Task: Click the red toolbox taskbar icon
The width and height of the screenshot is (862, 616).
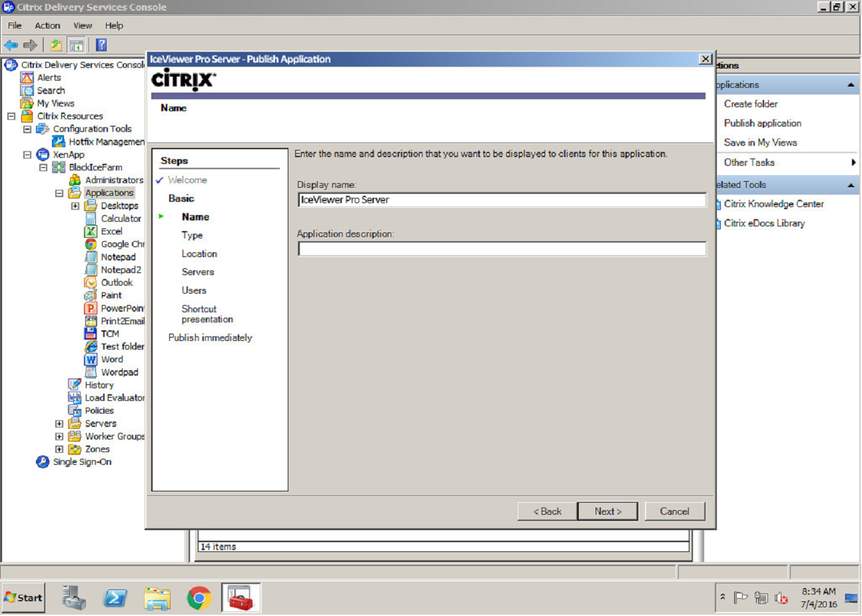Action: 240,598
